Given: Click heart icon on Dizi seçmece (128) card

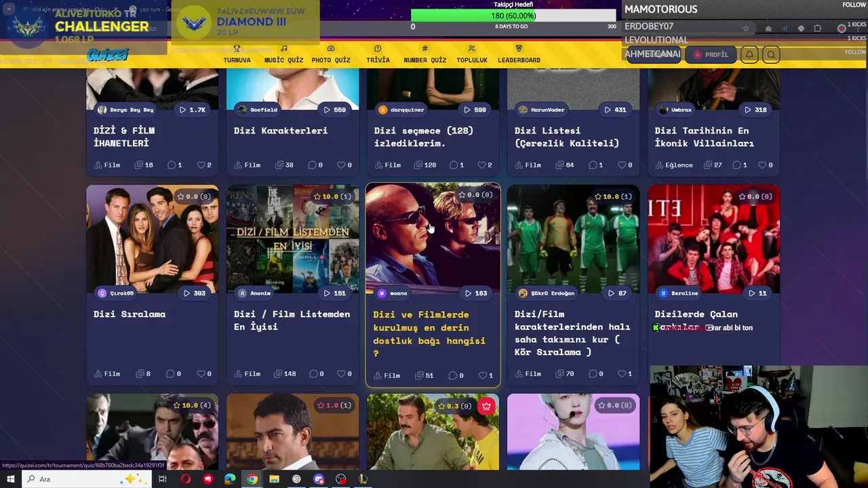Looking at the screenshot, I should 481,165.
